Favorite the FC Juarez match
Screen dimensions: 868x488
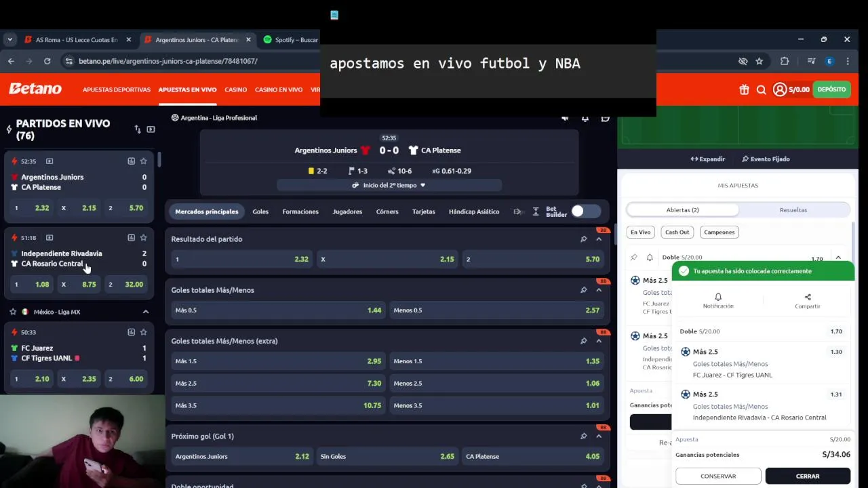(x=143, y=332)
